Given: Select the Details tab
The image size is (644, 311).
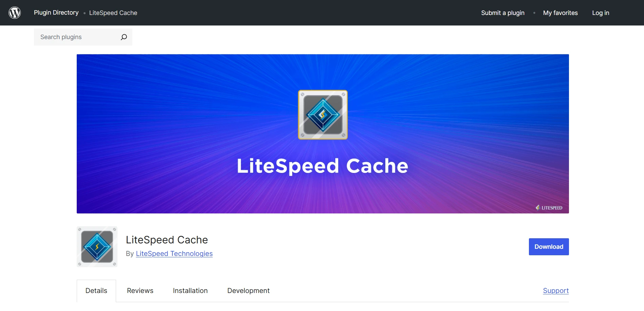Looking at the screenshot, I should click(96, 291).
